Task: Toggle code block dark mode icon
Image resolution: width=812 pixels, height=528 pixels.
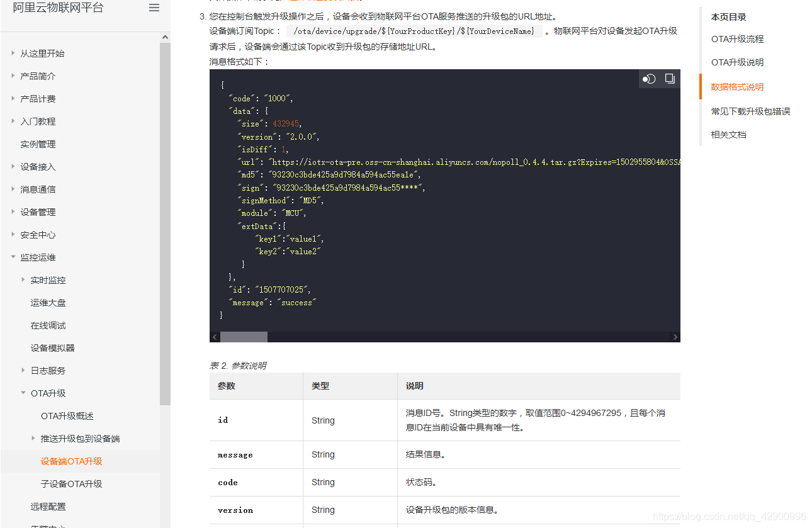Action: click(x=649, y=79)
